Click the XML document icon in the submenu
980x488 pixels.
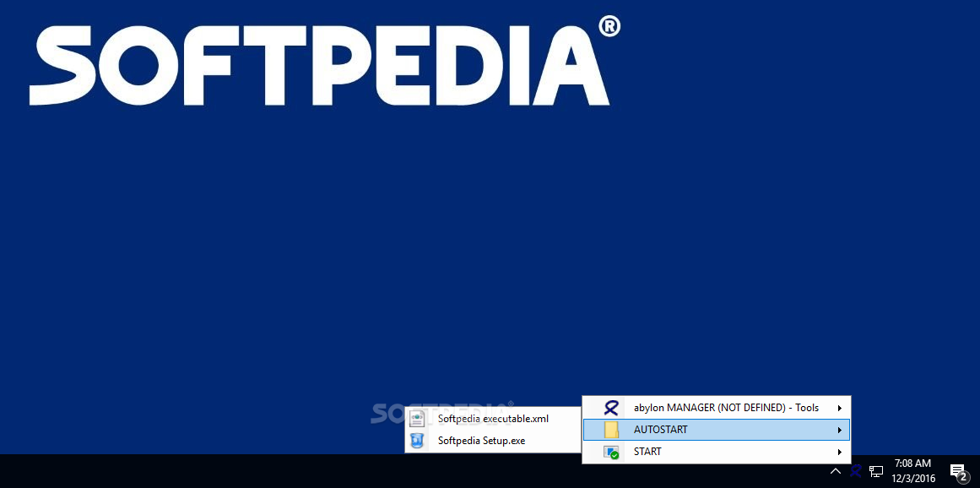click(418, 419)
